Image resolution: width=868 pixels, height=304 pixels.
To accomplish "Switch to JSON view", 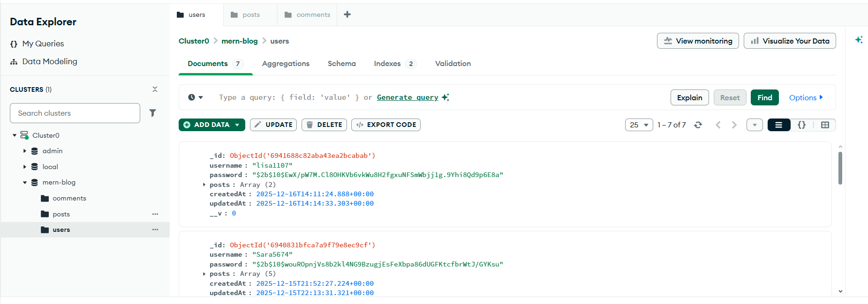I will click(802, 125).
